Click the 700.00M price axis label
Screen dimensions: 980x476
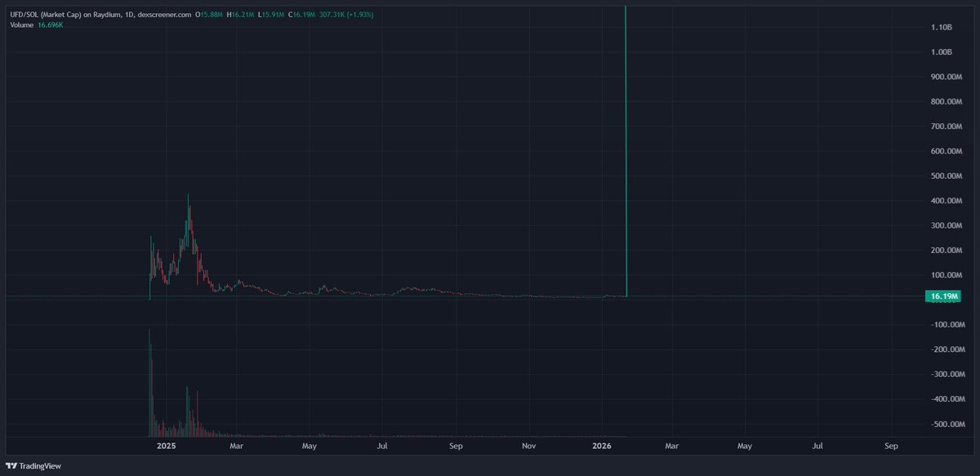pos(947,127)
